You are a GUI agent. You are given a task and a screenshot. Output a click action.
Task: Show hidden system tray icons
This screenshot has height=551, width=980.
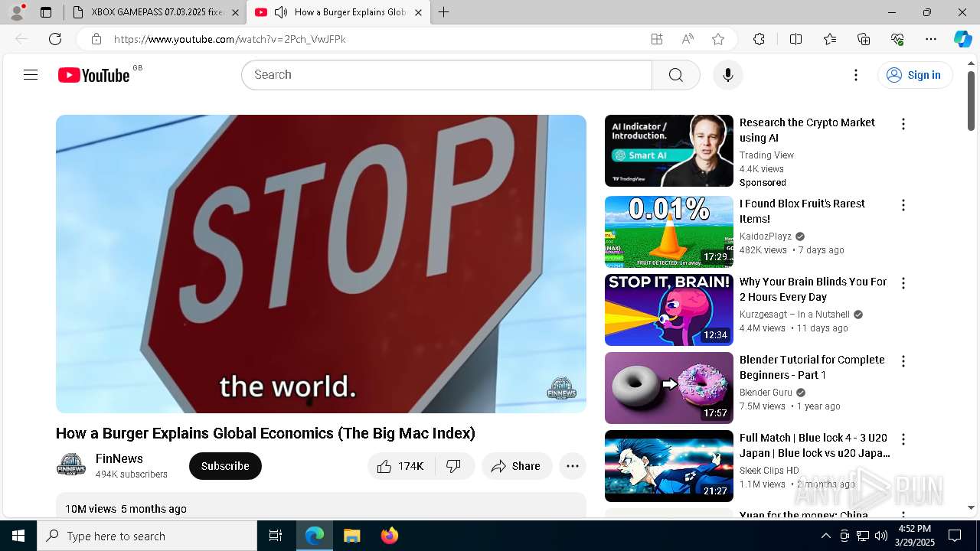point(826,536)
